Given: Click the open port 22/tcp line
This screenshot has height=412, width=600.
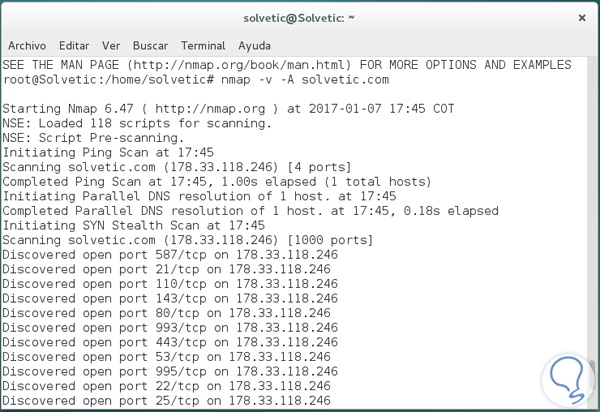Looking at the screenshot, I should point(166,386).
